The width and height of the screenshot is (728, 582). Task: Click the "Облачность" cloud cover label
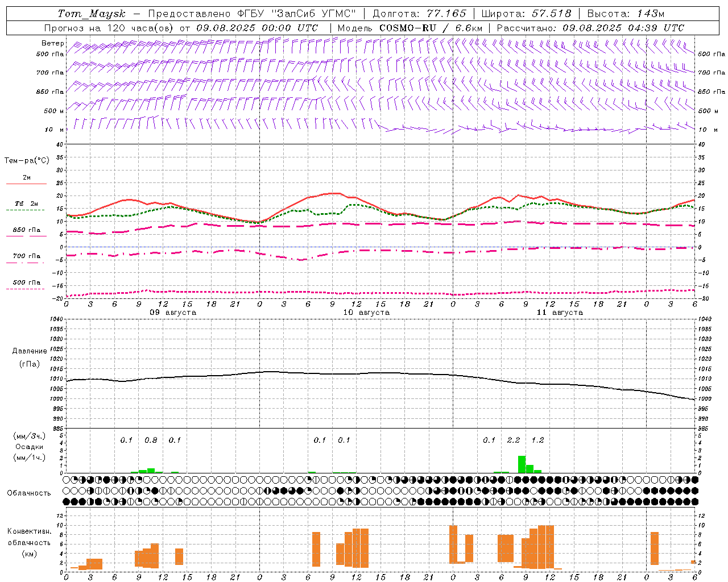[29, 493]
